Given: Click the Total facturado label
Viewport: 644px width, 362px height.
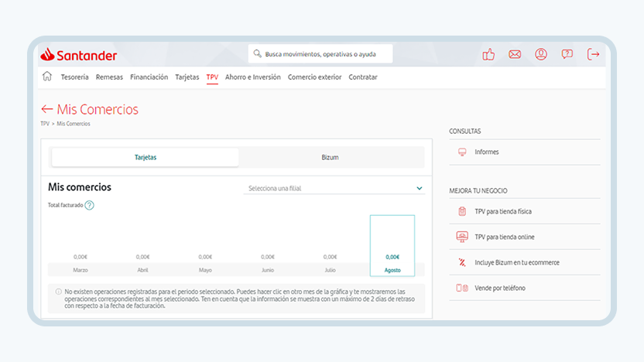Looking at the screenshot, I should [65, 205].
